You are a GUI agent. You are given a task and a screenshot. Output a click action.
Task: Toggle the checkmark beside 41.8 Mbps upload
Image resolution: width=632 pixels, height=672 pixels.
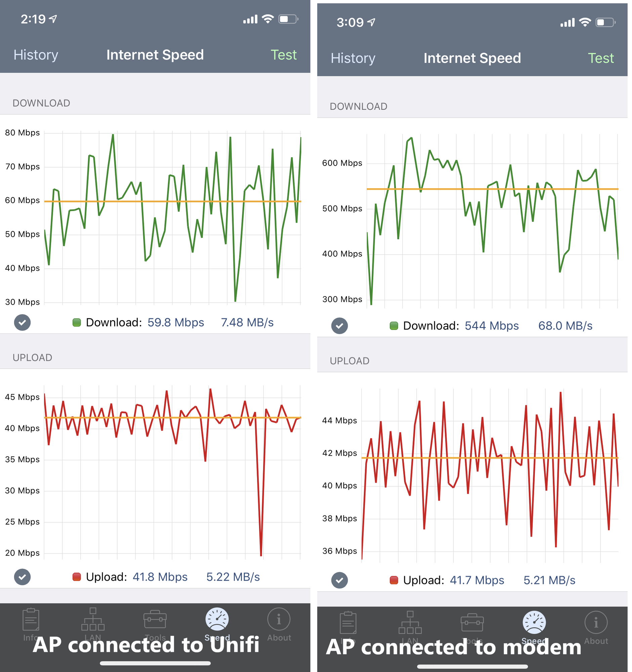(x=22, y=577)
